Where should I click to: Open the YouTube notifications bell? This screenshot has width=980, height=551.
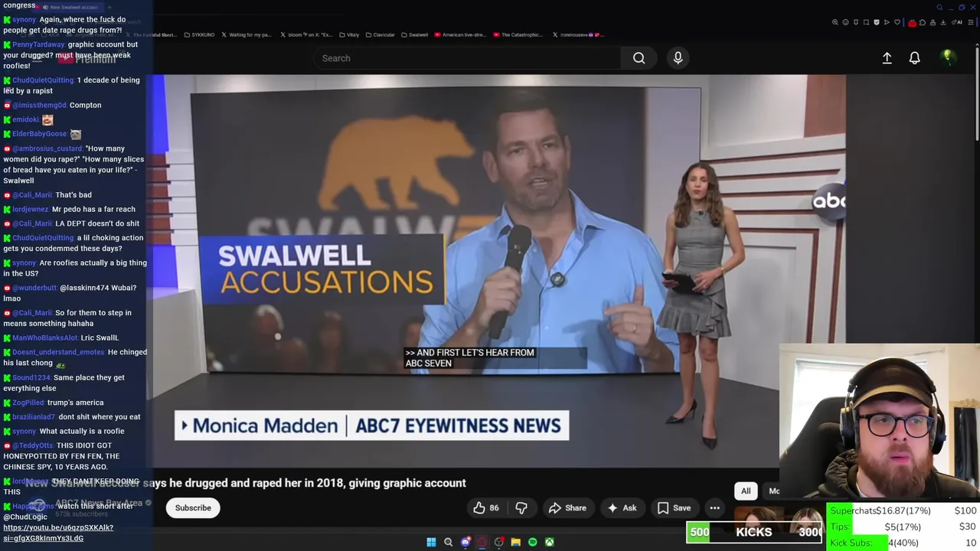click(x=914, y=58)
